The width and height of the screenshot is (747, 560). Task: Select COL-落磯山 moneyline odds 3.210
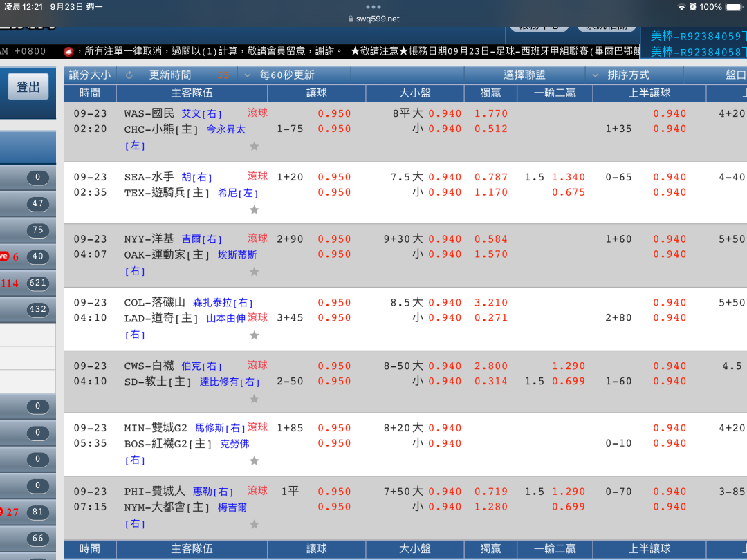click(x=490, y=302)
